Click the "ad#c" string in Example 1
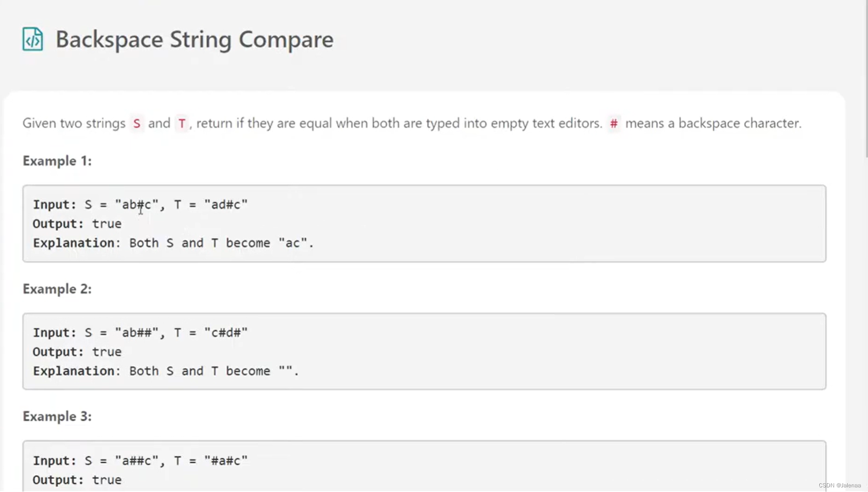 tap(226, 204)
